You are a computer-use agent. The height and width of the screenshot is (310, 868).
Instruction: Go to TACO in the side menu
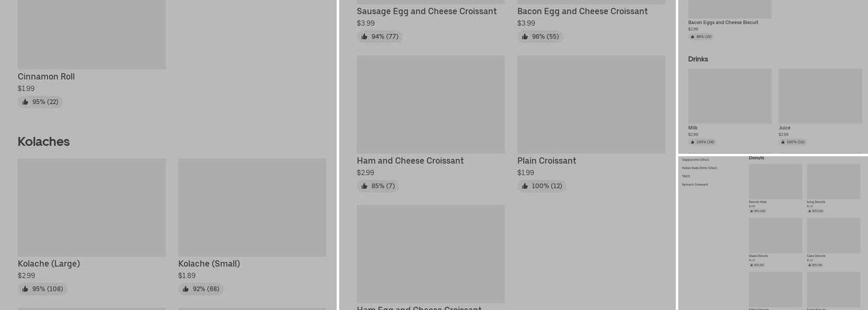click(x=686, y=177)
